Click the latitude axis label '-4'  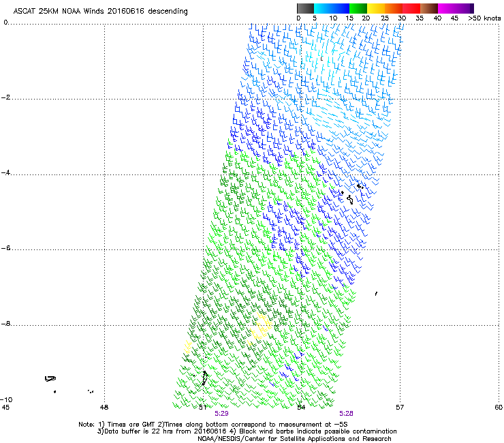click(x=6, y=172)
